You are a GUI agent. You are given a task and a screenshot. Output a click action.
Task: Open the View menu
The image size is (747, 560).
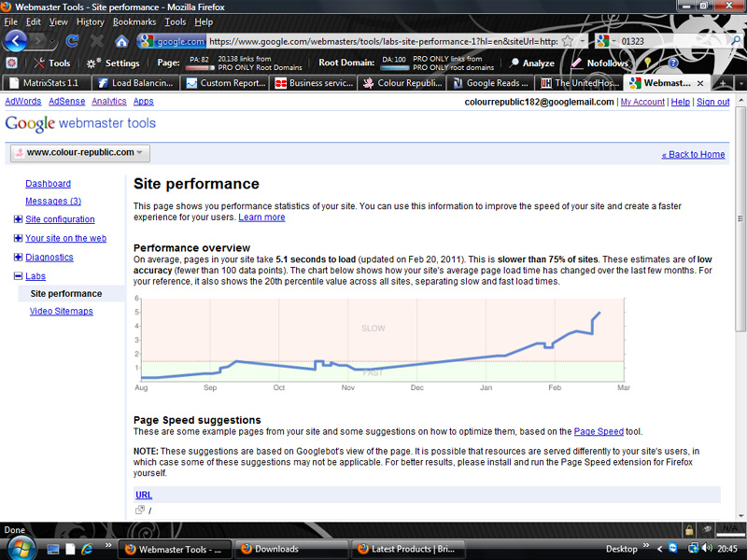click(59, 21)
